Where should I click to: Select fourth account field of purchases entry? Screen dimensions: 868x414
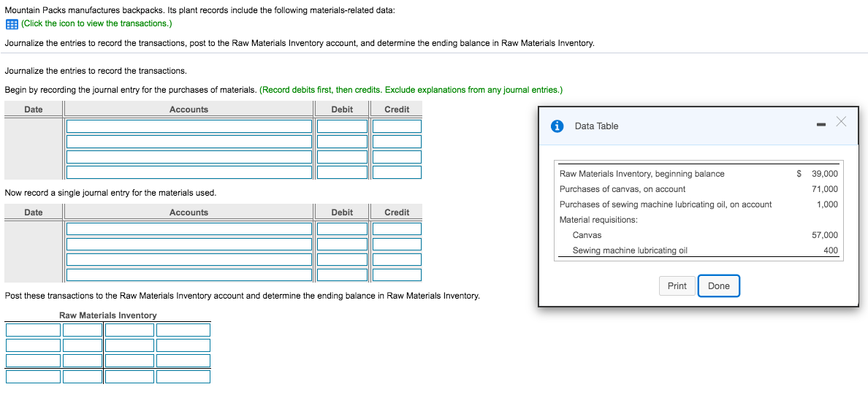pos(189,172)
